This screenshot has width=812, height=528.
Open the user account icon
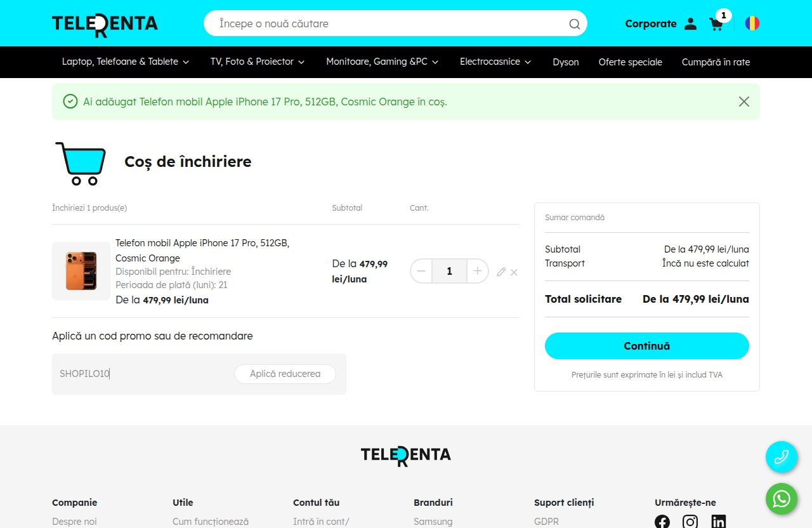tap(691, 24)
